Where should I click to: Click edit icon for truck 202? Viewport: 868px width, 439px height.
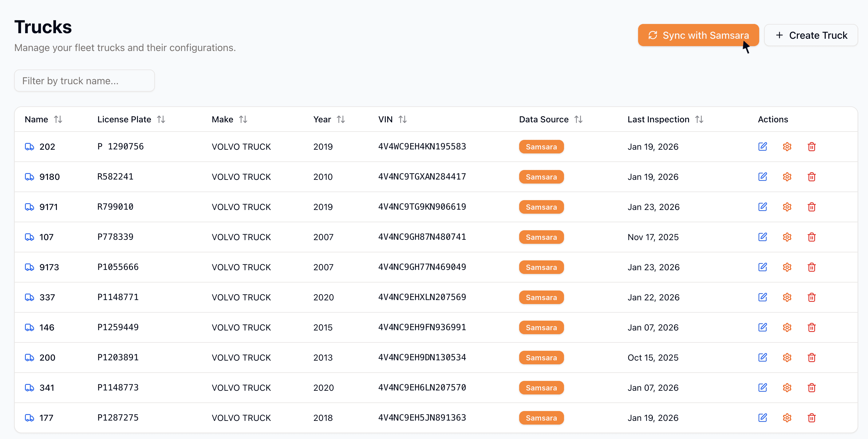[762, 147]
